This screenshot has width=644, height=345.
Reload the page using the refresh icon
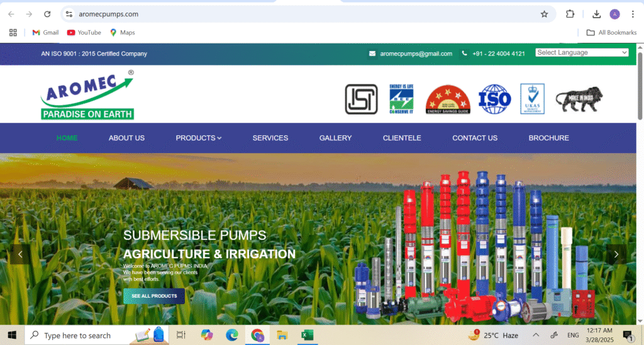pyautogui.click(x=47, y=14)
